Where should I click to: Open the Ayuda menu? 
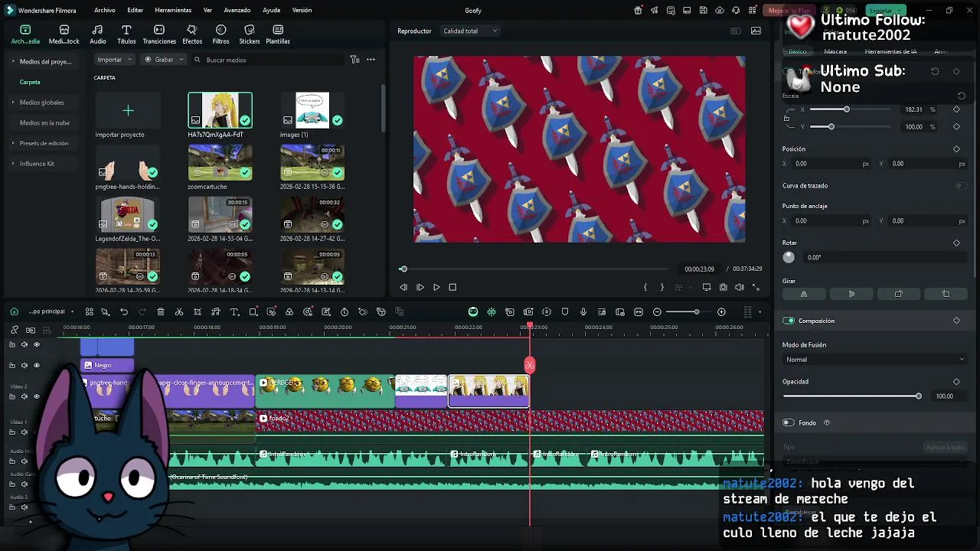(271, 11)
